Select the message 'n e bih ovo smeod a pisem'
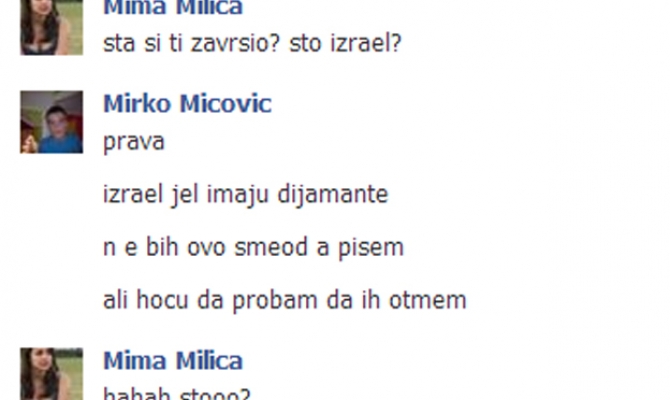The image size is (670, 400). (253, 248)
